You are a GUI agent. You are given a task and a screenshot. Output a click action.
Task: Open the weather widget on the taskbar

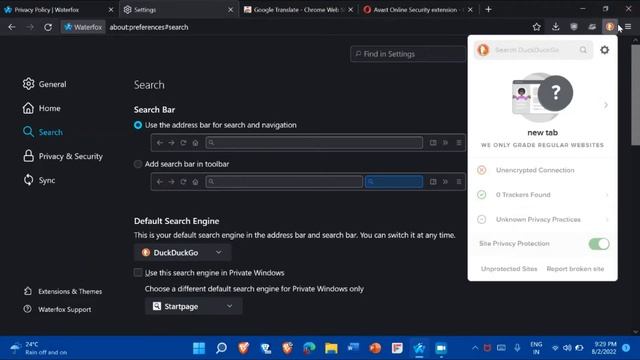coord(38,348)
